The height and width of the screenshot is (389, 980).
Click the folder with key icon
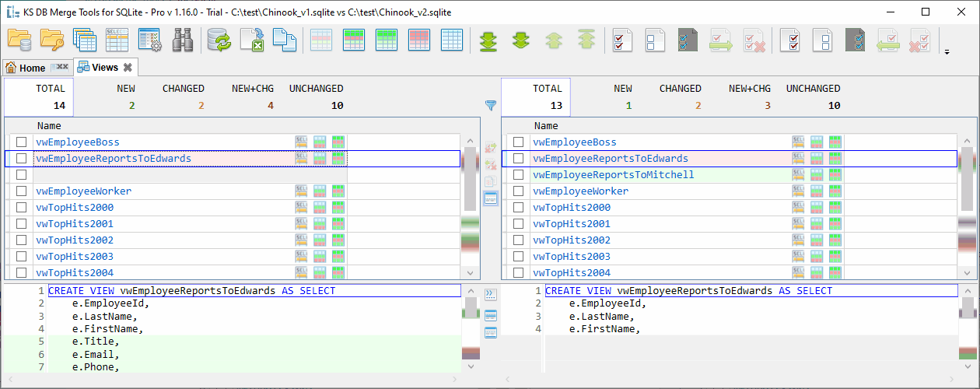pos(52,40)
